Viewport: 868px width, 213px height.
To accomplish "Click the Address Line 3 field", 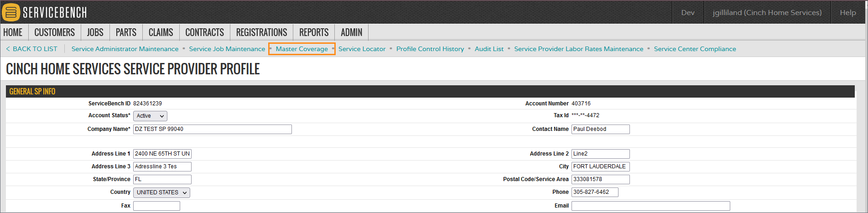I will click(162, 166).
